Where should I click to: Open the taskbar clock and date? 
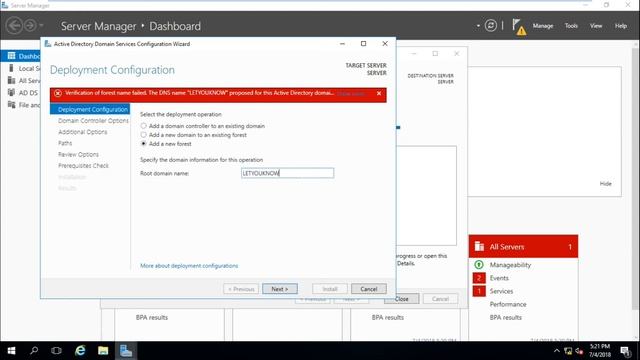pyautogui.click(x=600, y=351)
